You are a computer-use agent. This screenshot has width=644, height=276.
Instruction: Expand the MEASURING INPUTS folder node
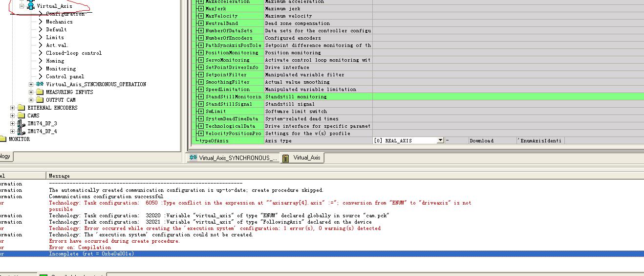(x=31, y=92)
